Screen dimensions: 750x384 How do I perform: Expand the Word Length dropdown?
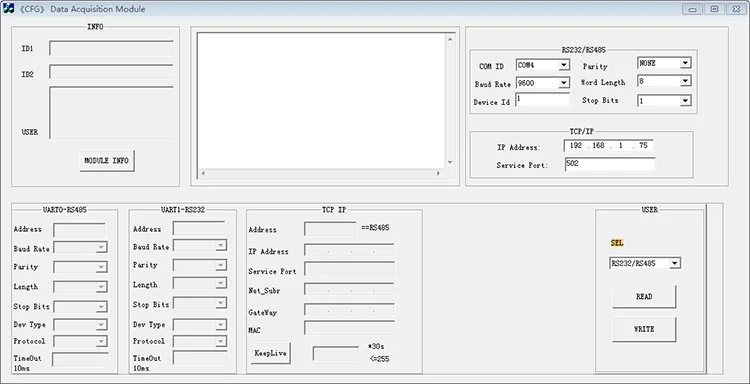685,81
